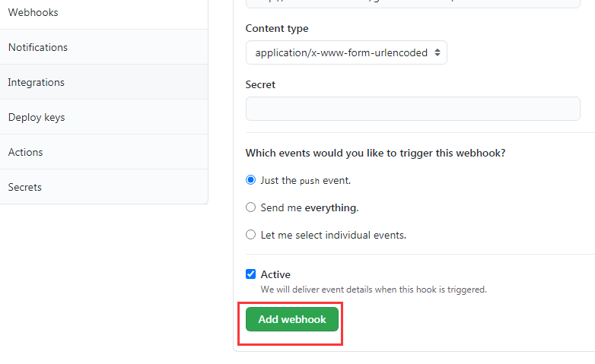Uncheck the Active checkbox
Viewport: 595px width, 364px height.
251,274
